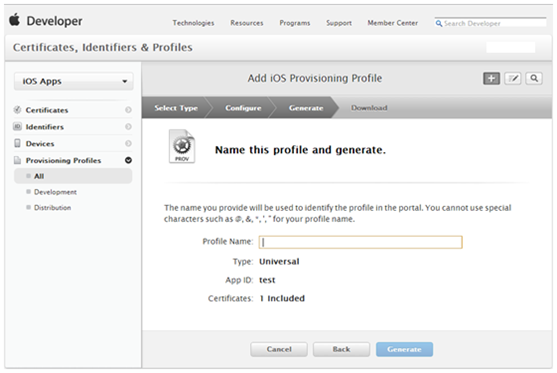Click the edit pencil icon
The image size is (557, 373).
pyautogui.click(x=513, y=79)
